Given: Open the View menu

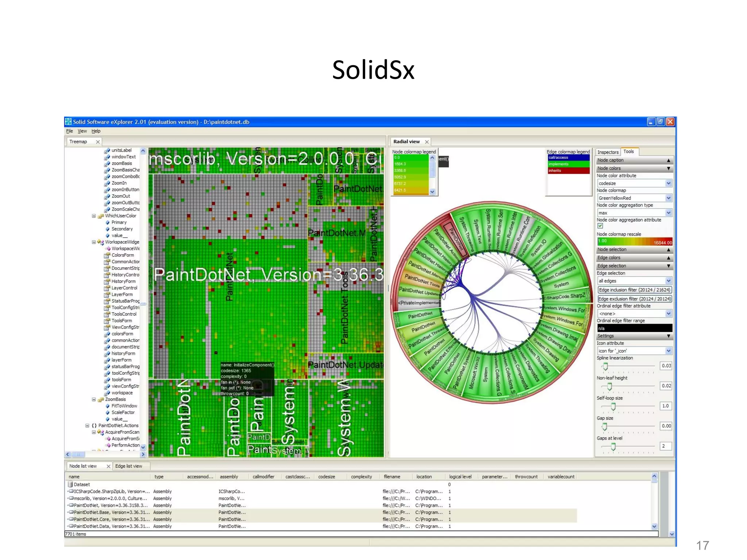Looking at the screenshot, I should (82, 131).
